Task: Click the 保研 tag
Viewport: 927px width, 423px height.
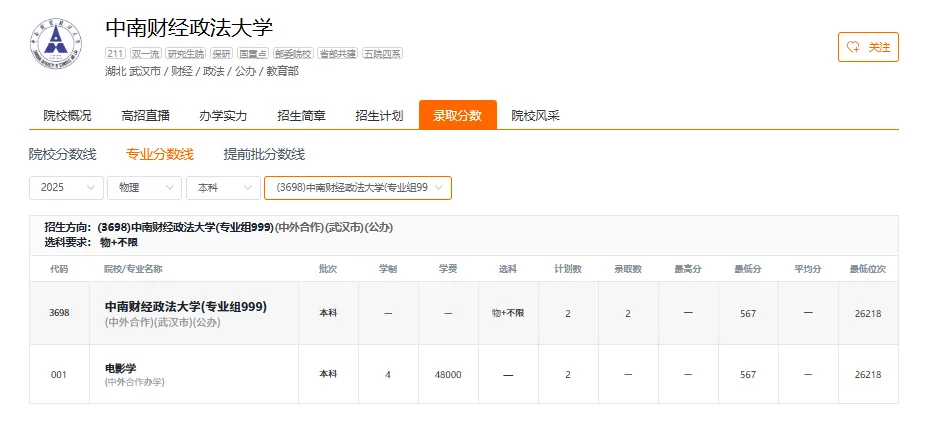Action: tap(222, 53)
